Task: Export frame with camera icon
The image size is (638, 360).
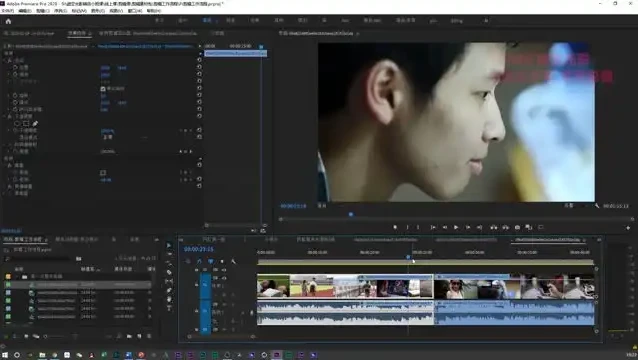Action: click(x=517, y=227)
